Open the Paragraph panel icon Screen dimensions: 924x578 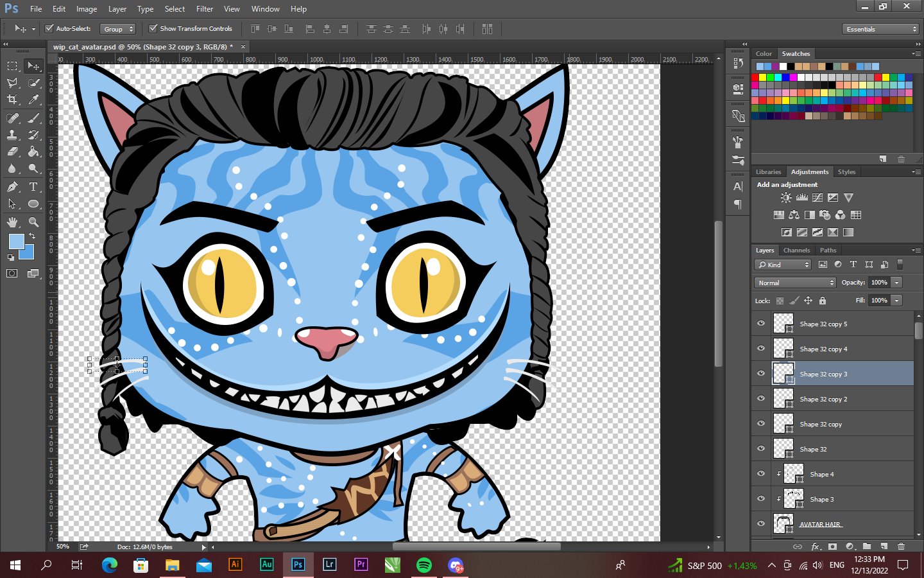(738, 204)
